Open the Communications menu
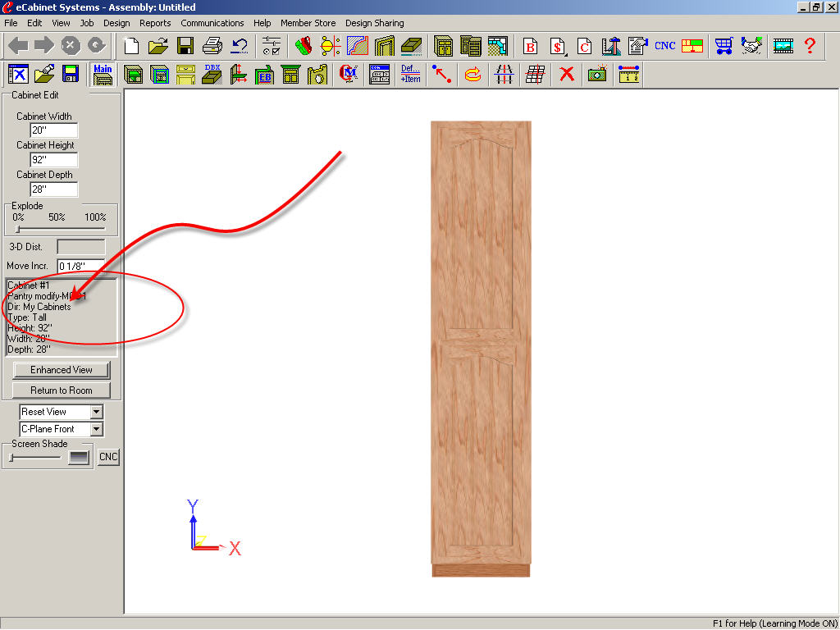This screenshot has height=630, width=840. 212,23
